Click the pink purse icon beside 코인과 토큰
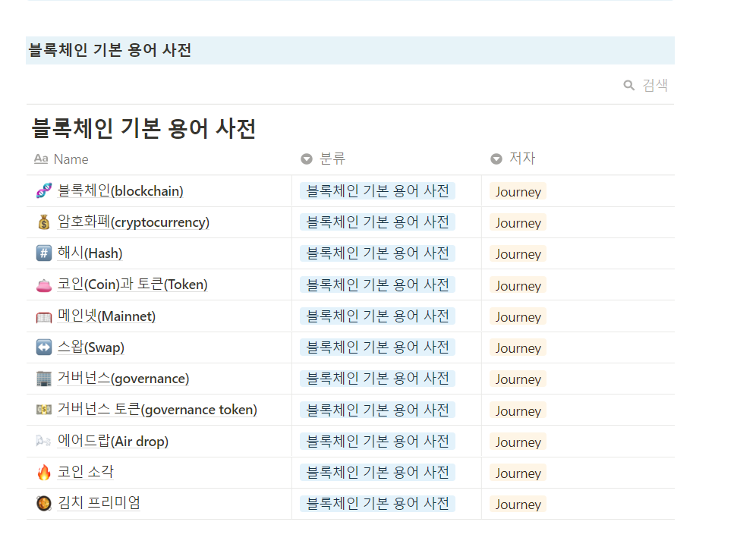This screenshot has width=756, height=547. coord(44,285)
